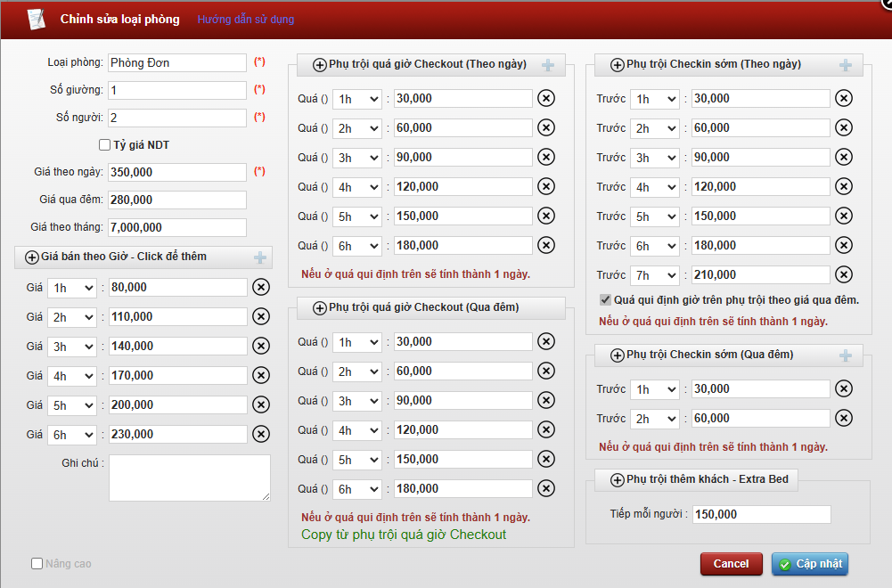Screen dimensions: 892x588
Task: Add new hourly price row plus icon
Action: click(260, 257)
